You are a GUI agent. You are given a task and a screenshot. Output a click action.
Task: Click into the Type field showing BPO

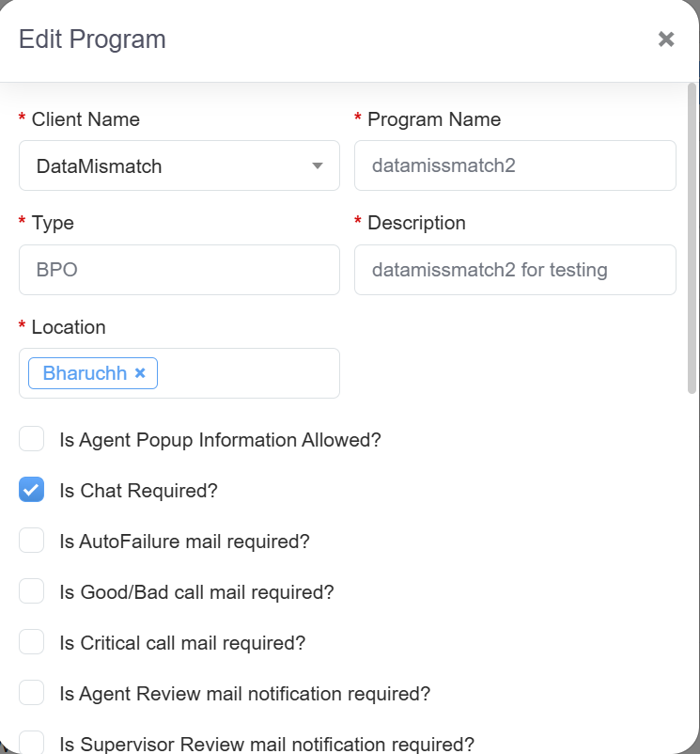[x=179, y=270]
